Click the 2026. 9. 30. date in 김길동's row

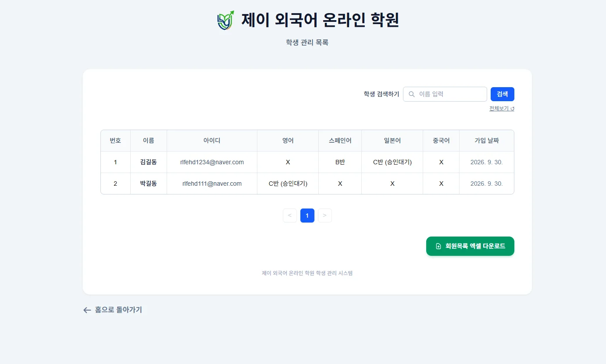(x=487, y=162)
